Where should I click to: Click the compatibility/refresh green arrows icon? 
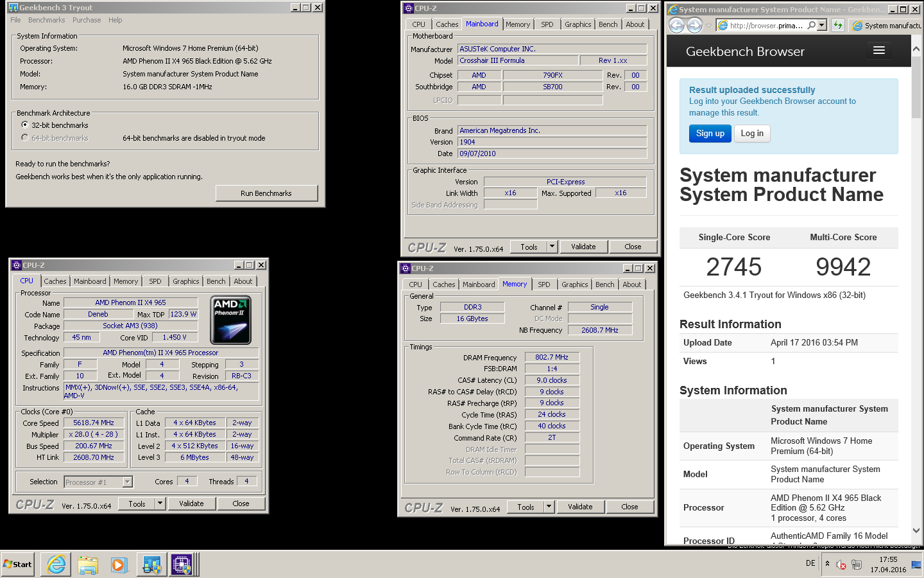coord(837,25)
